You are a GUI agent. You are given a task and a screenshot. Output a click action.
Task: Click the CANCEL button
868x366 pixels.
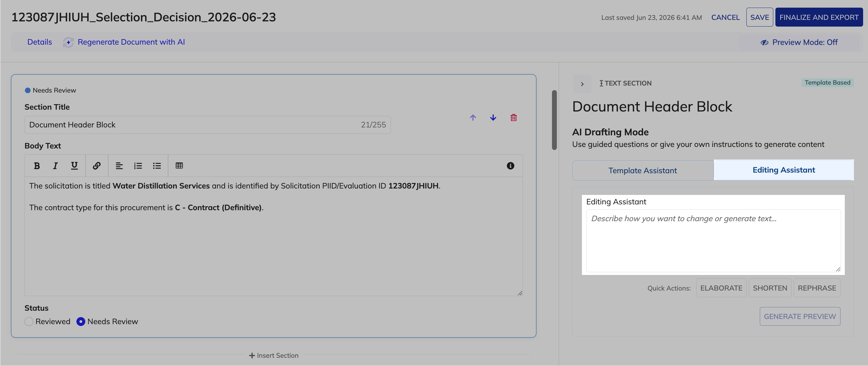coord(725,17)
